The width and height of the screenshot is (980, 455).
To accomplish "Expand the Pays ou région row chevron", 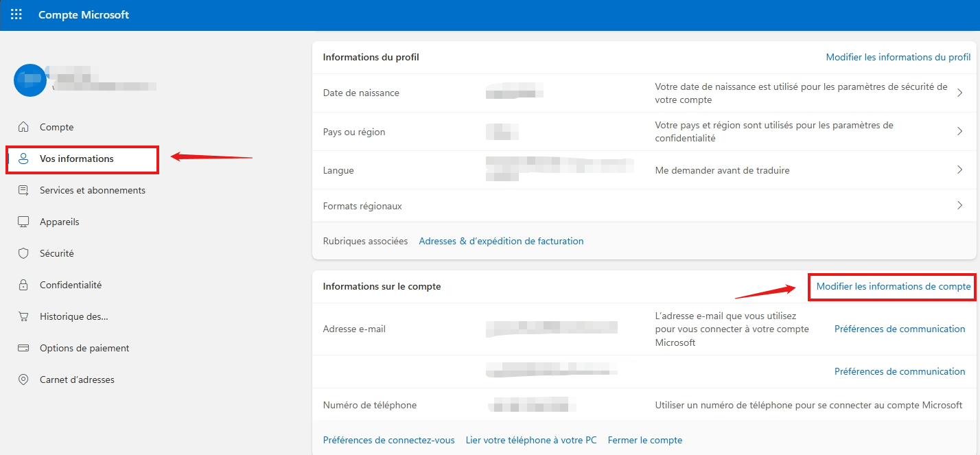I will click(960, 131).
